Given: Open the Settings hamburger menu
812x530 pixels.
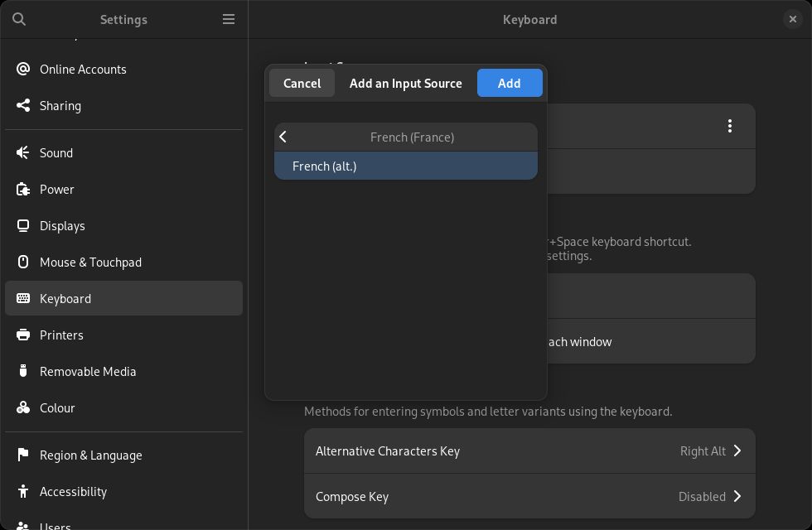Looking at the screenshot, I should 229,19.
